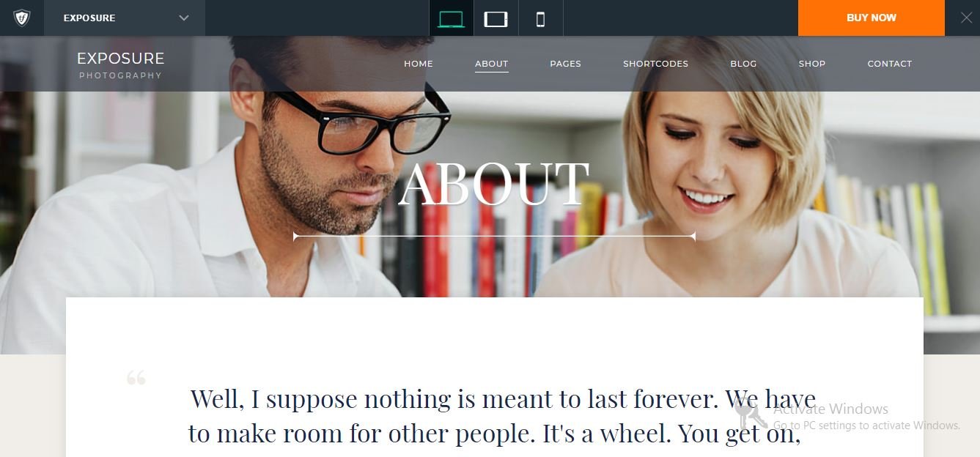Open the SHOP menu item
The width and height of the screenshot is (980, 457).
click(x=812, y=64)
